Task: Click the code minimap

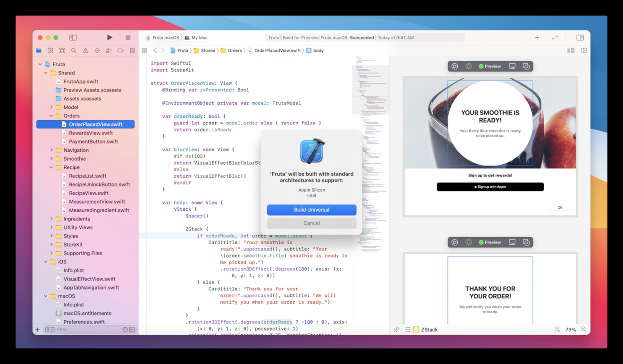Action: pyautogui.click(x=370, y=156)
